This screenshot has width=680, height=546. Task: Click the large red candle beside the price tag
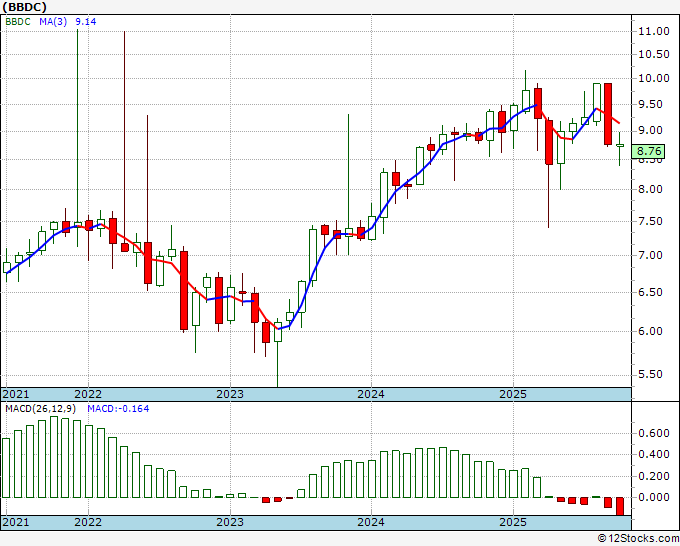(x=608, y=114)
